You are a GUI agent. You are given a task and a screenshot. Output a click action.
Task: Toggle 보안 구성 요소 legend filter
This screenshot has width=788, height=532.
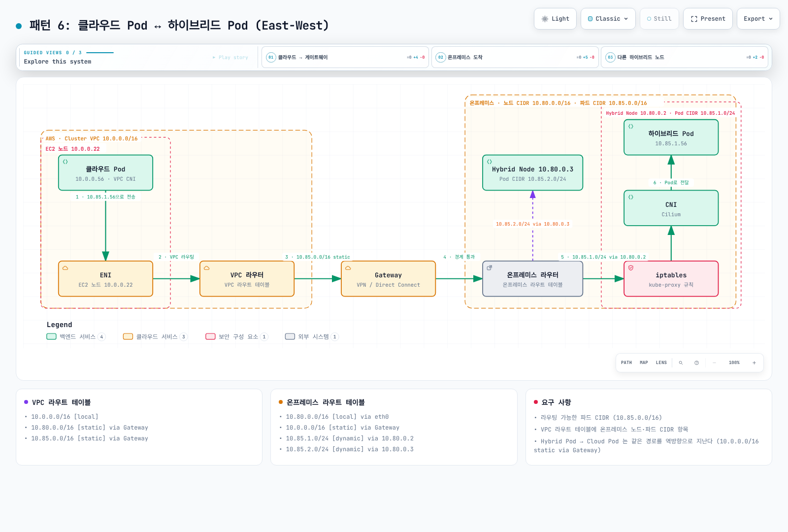[237, 337]
